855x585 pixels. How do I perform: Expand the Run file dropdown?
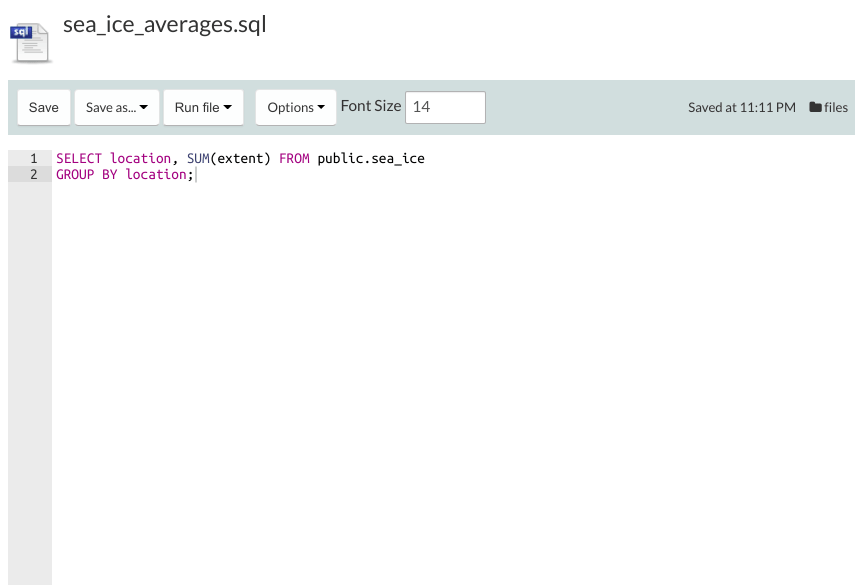coord(203,107)
